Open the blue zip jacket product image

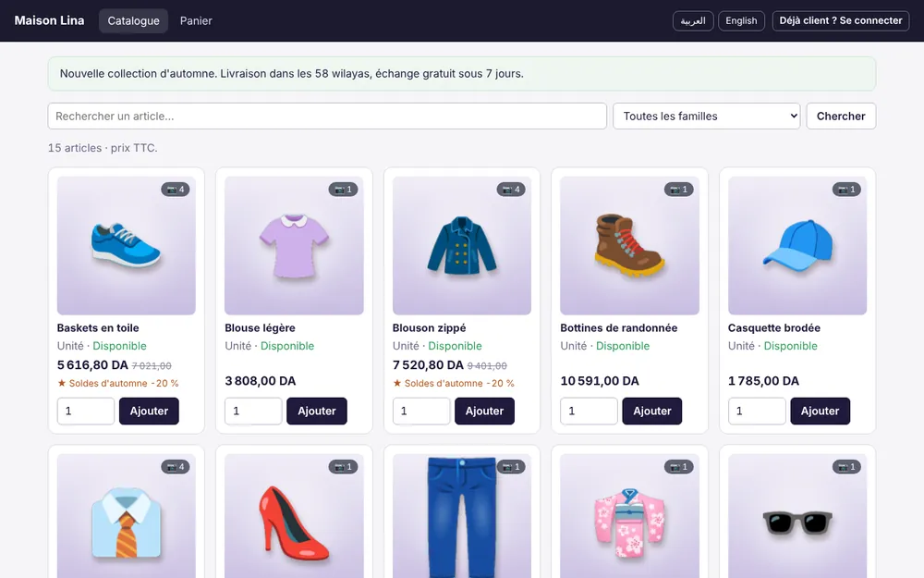462,245
